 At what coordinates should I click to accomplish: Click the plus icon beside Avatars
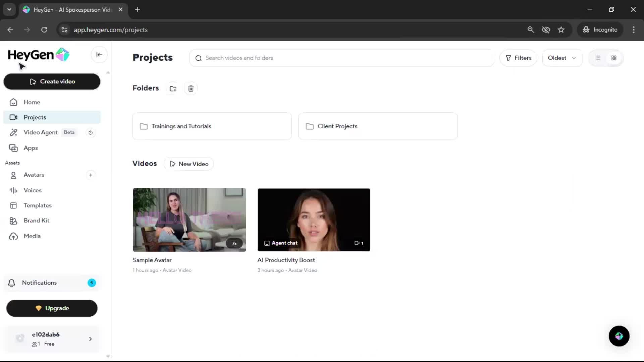(x=90, y=175)
